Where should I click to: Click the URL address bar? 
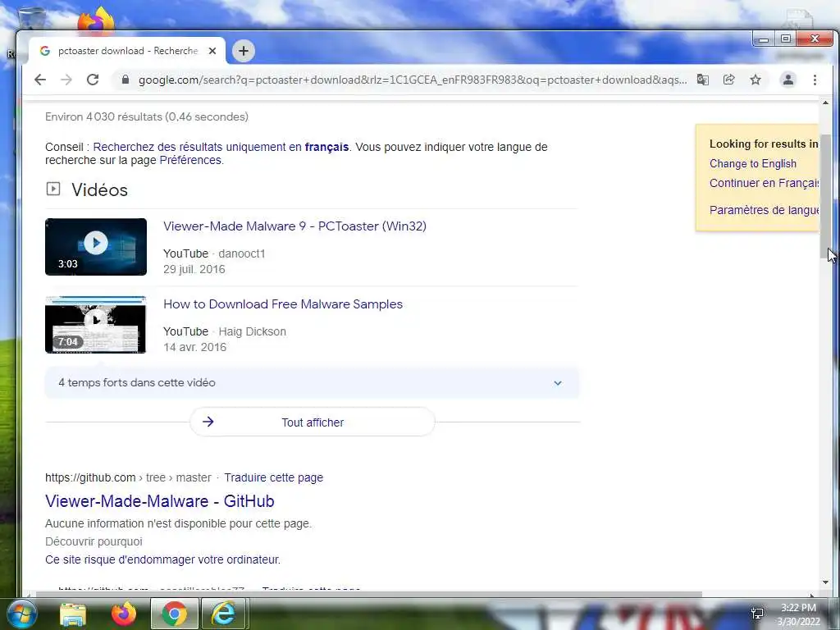[413, 80]
